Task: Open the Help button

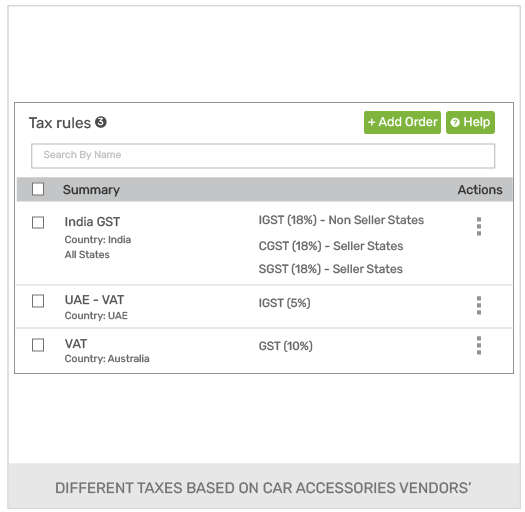Action: pos(470,122)
